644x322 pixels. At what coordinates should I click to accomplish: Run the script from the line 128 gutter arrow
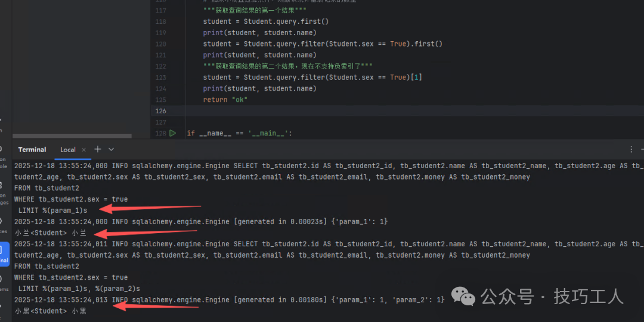pos(172,133)
